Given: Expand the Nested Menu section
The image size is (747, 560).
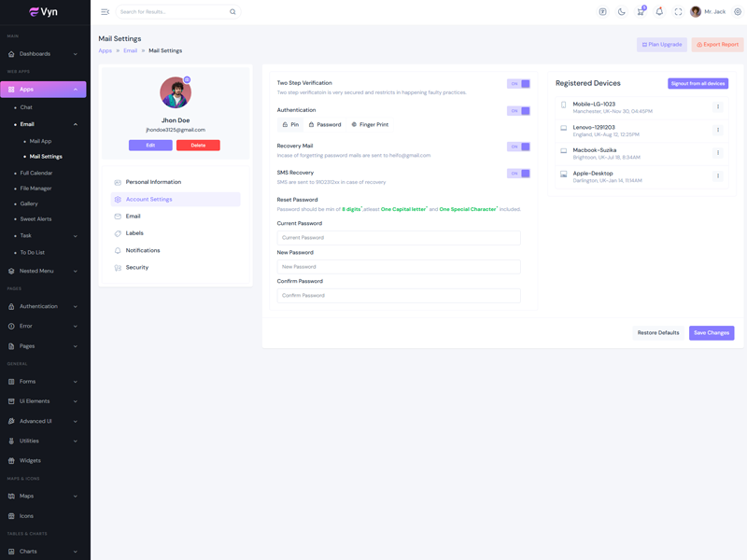Looking at the screenshot, I should click(x=44, y=271).
